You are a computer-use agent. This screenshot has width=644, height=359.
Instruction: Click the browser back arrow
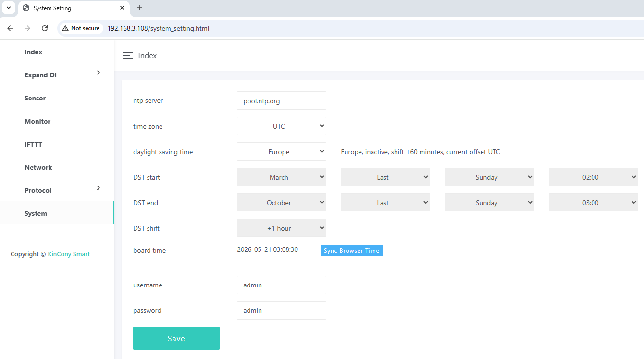[x=10, y=28]
